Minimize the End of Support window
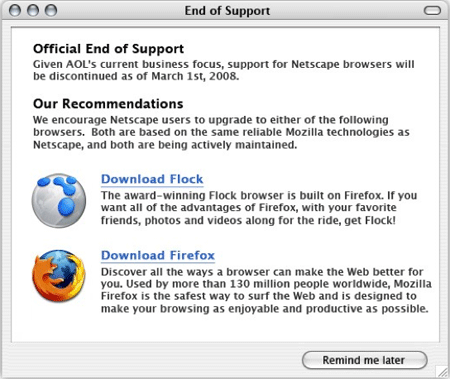450x379 pixels. coord(33,11)
